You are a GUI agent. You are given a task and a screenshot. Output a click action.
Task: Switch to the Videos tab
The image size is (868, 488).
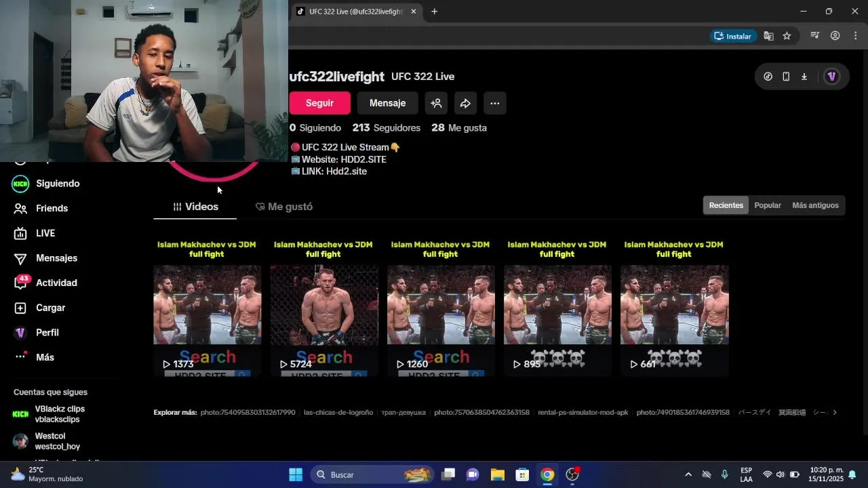click(195, 207)
